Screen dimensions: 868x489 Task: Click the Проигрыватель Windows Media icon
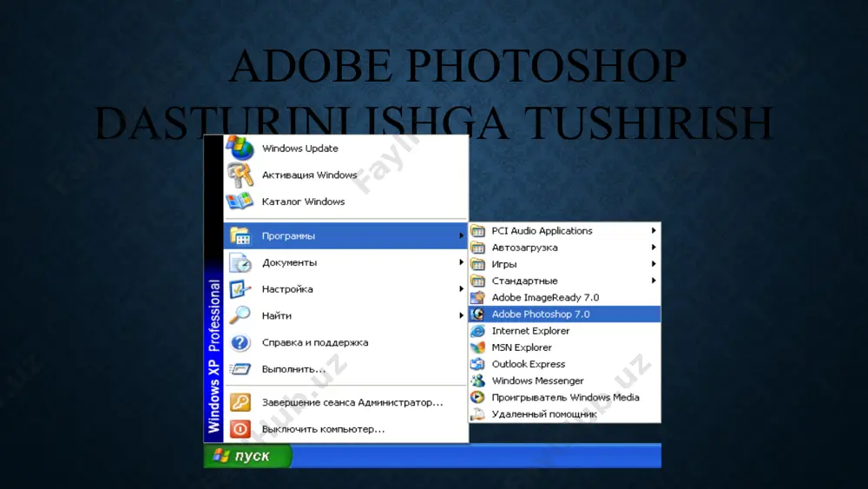[477, 397]
